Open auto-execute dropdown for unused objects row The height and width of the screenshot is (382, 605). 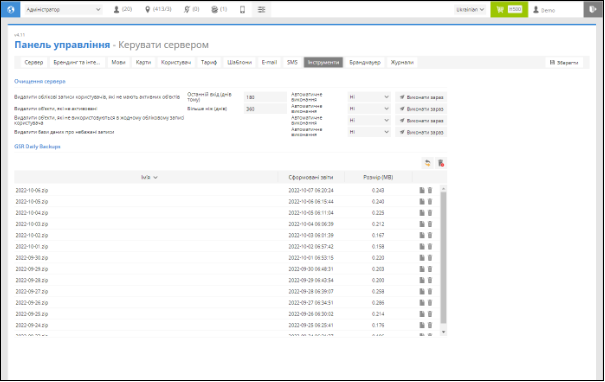[369, 120]
